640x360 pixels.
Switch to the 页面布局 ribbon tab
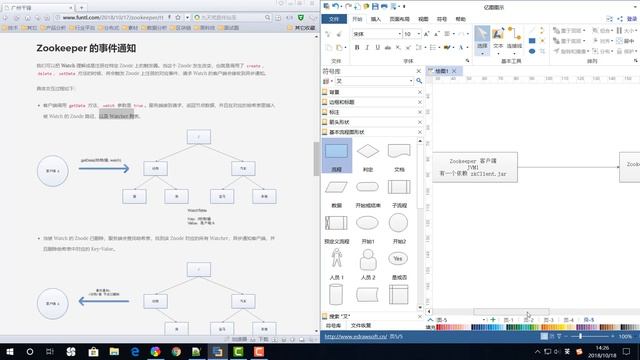(x=399, y=19)
